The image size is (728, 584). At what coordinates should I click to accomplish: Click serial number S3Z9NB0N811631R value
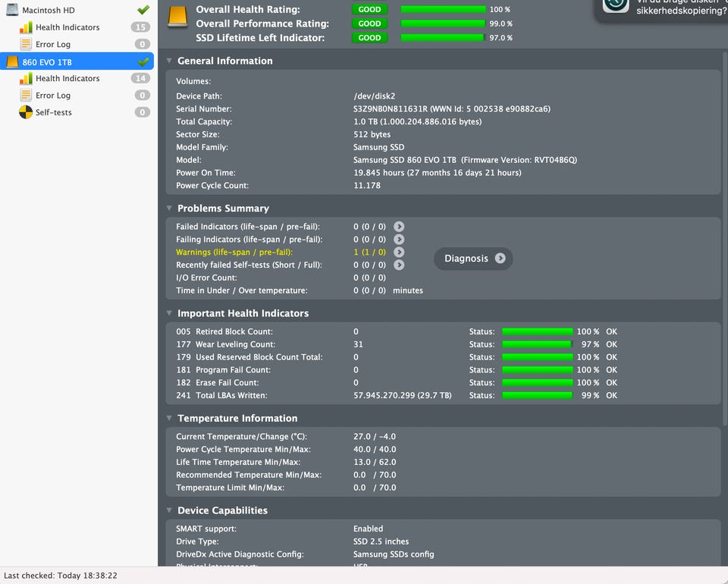click(390, 109)
